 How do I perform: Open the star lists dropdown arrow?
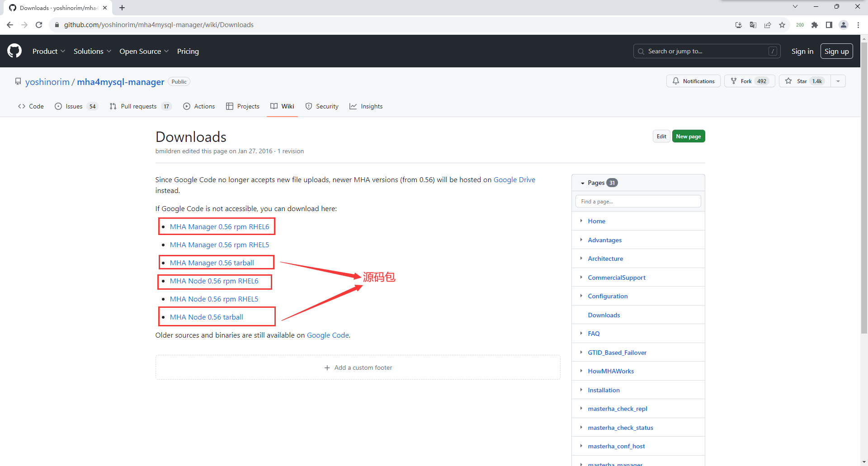pos(838,81)
